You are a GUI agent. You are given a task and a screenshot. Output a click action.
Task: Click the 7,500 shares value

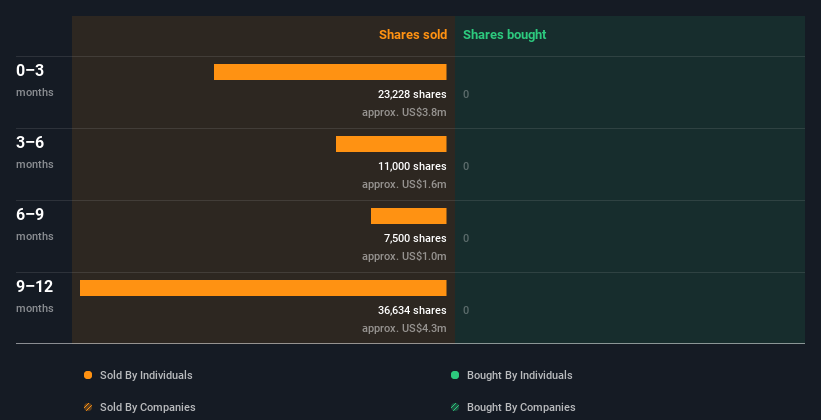point(415,238)
